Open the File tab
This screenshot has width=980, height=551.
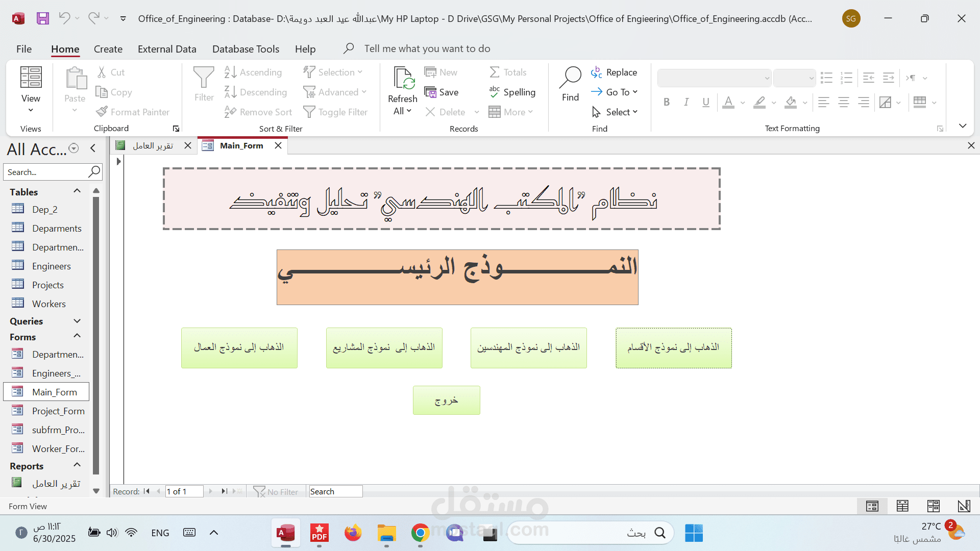(x=24, y=49)
